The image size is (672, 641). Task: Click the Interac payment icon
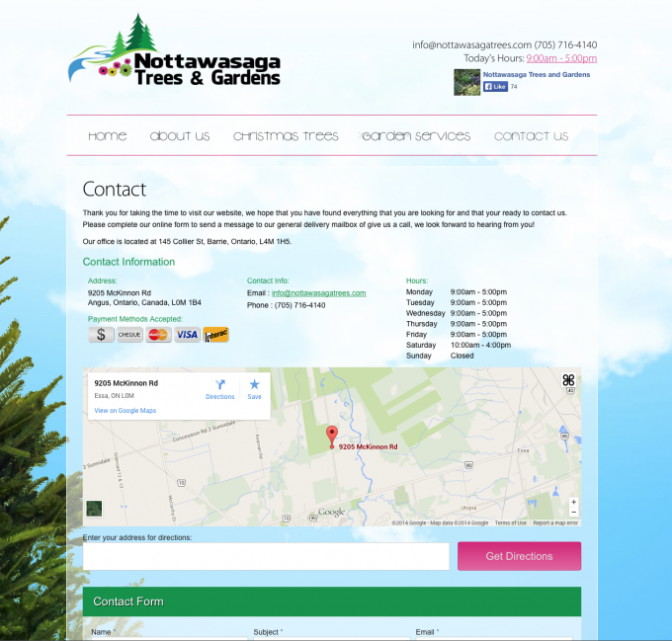[x=216, y=335]
